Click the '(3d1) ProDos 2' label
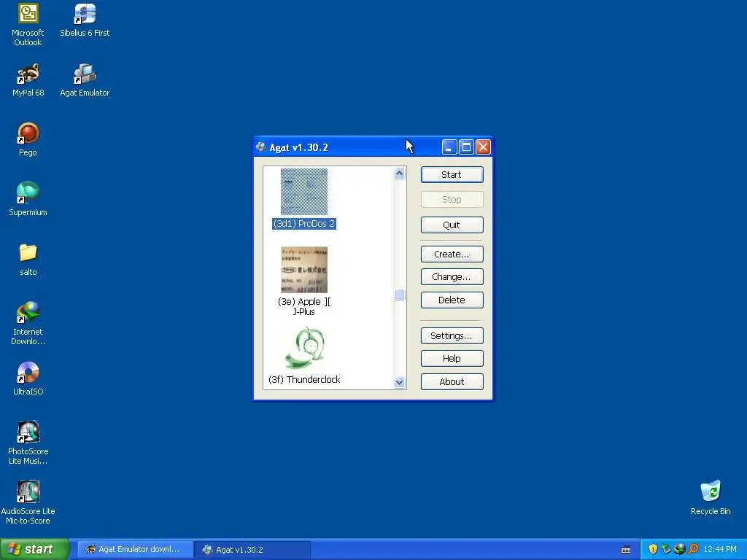 tap(304, 224)
